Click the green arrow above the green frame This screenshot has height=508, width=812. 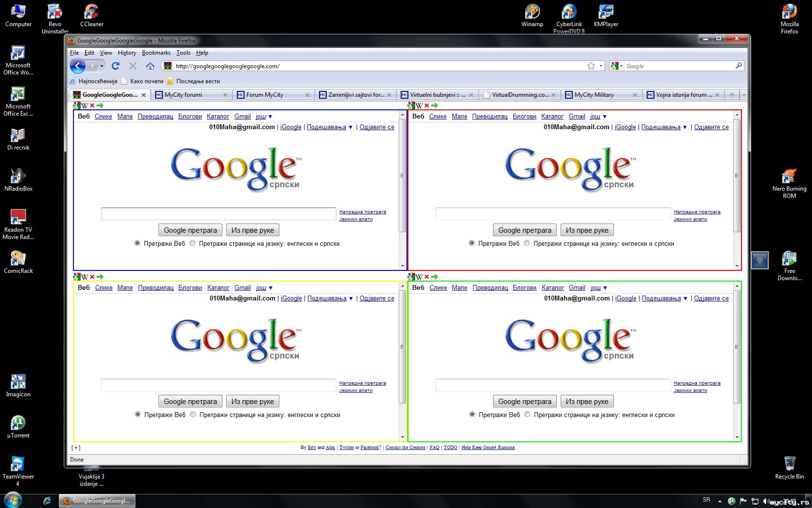pos(435,277)
